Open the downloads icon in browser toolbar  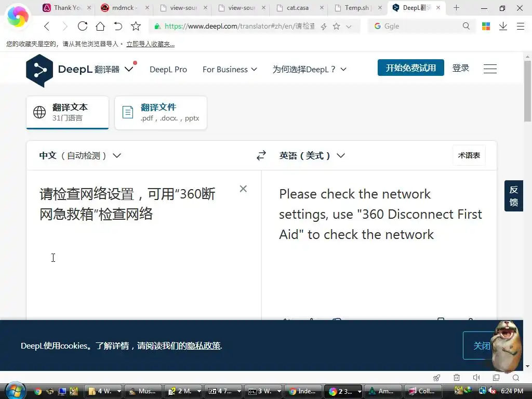(503, 26)
